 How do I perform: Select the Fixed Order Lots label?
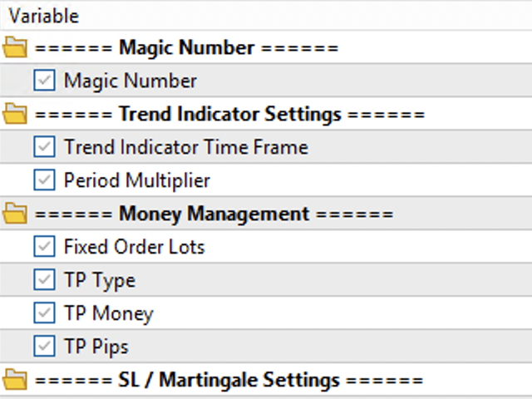135,247
